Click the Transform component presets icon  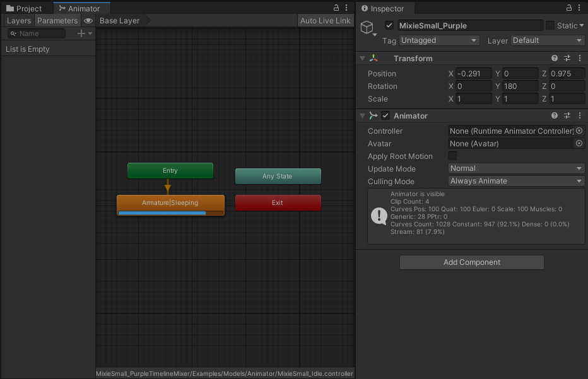[x=567, y=58]
